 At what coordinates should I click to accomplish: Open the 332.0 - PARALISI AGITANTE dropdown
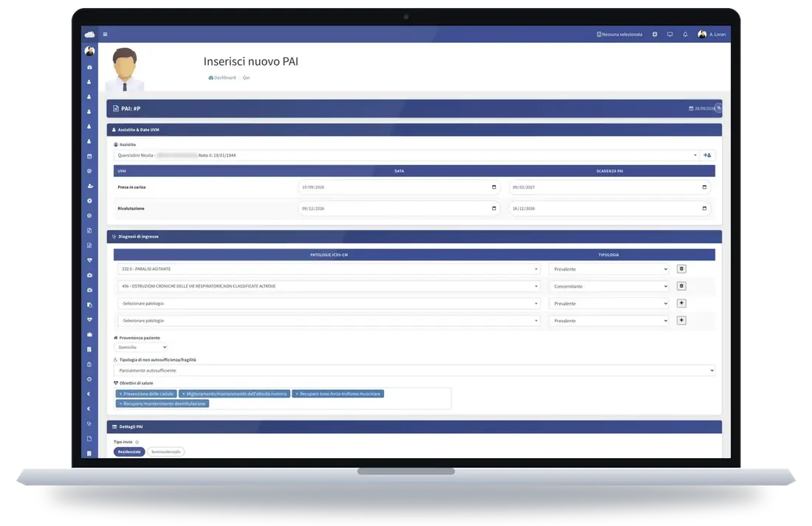[x=328, y=269]
